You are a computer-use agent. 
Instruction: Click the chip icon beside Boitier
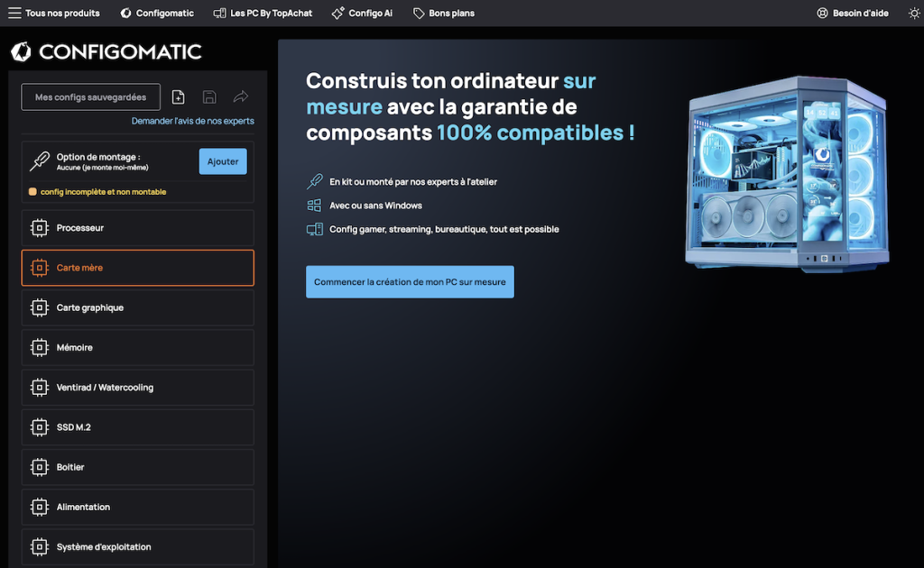tap(40, 467)
